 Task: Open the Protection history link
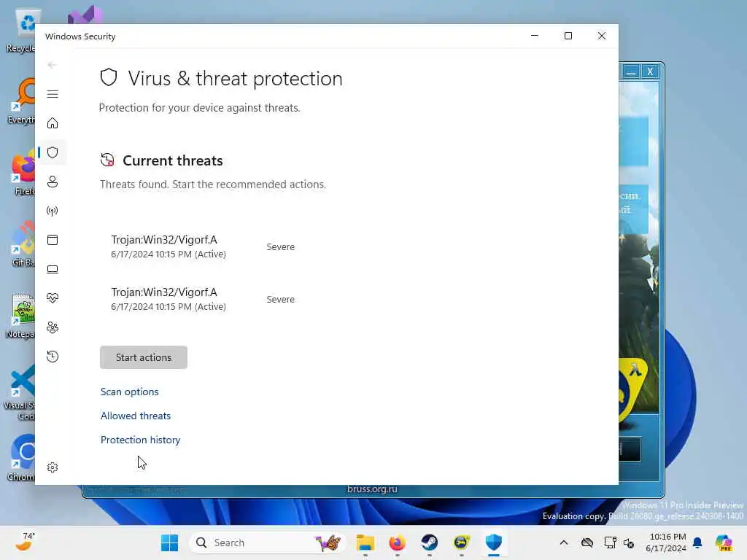point(141,440)
